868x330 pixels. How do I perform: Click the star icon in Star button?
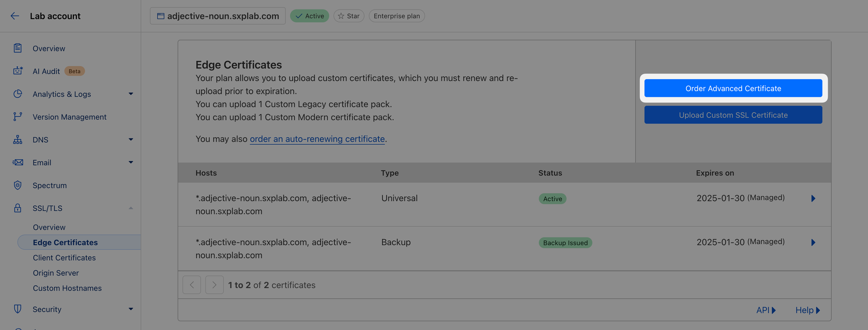coord(341,16)
